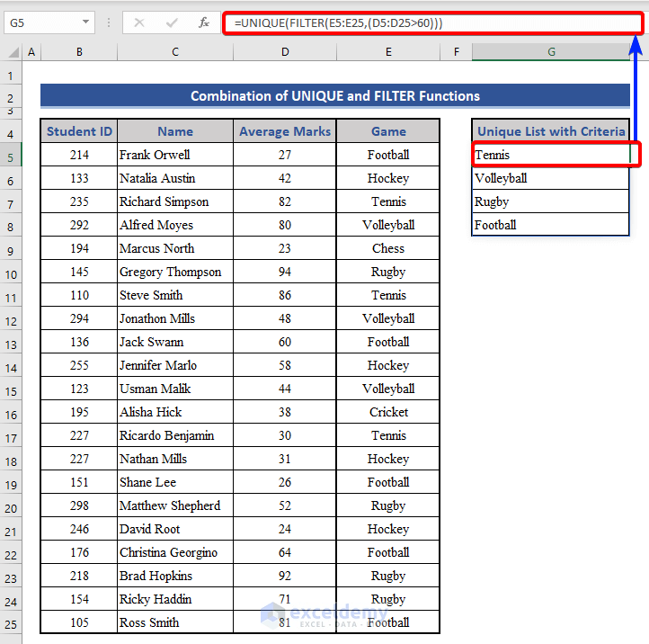The height and width of the screenshot is (644, 649).
Task: Select column D header
Action: pyautogui.click(x=285, y=52)
